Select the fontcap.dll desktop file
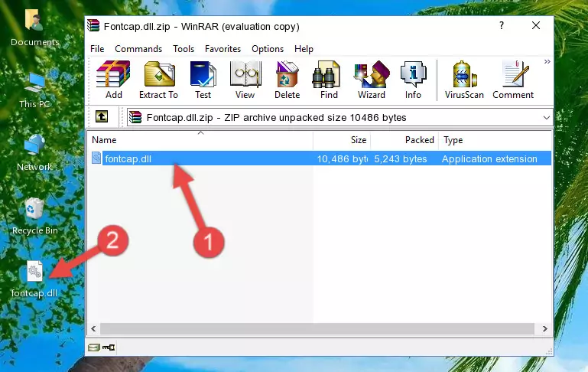The image size is (588, 372). [34, 279]
